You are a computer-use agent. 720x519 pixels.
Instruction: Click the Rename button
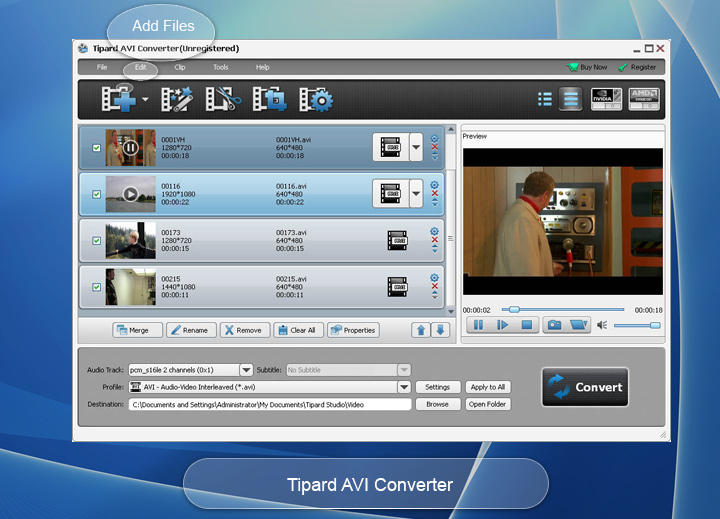[191, 330]
